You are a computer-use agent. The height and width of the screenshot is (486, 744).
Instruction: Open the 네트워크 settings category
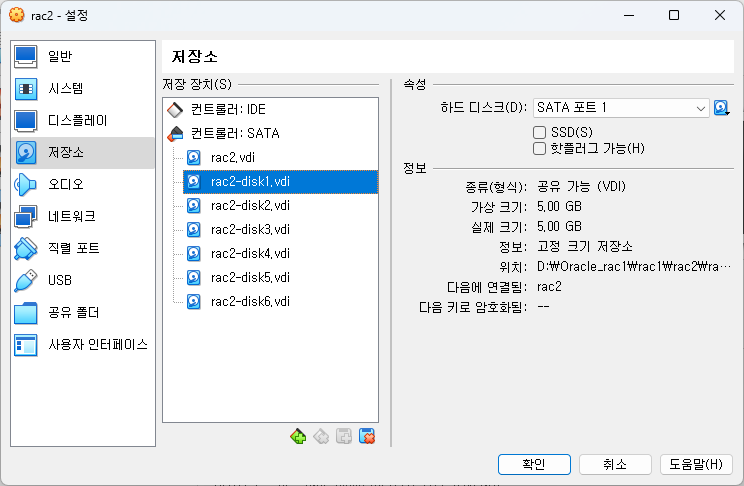coord(83,217)
